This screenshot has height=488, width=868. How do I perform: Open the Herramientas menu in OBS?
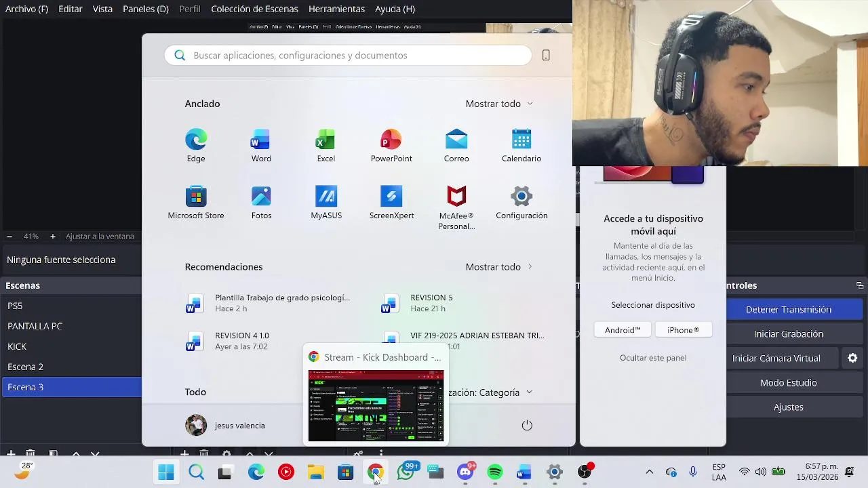coord(336,9)
